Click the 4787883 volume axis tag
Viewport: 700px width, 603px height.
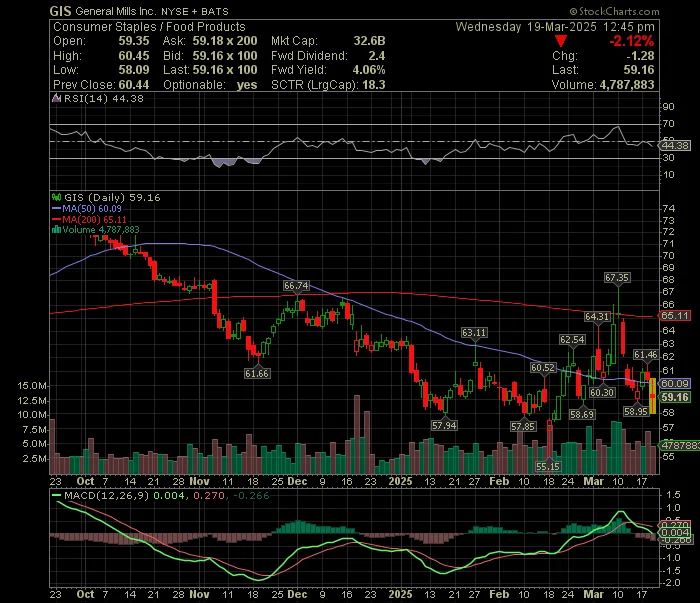pyautogui.click(x=680, y=445)
